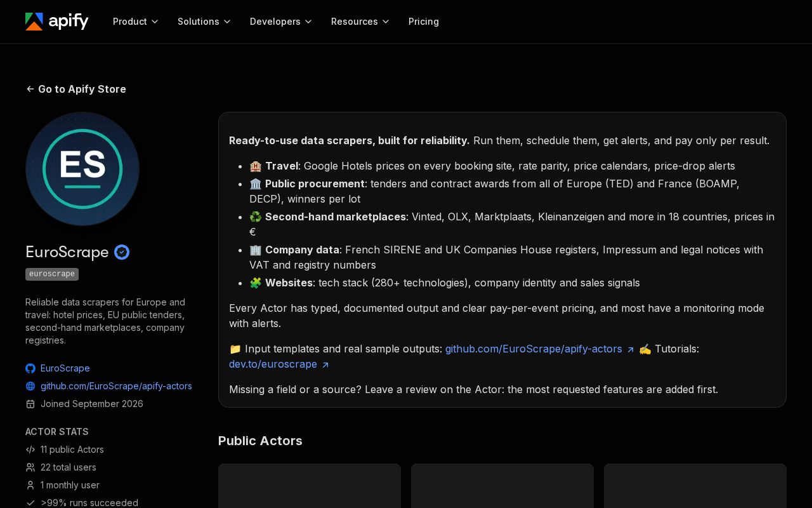Click the checkmark icon beside runs succeeded

tap(30, 503)
